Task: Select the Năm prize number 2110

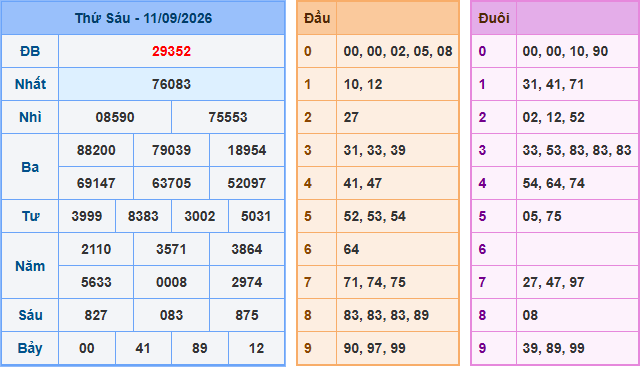Action: click(x=96, y=249)
